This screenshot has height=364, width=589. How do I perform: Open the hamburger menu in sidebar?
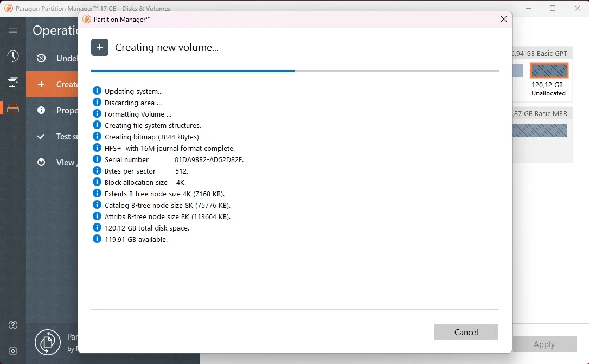(13, 30)
